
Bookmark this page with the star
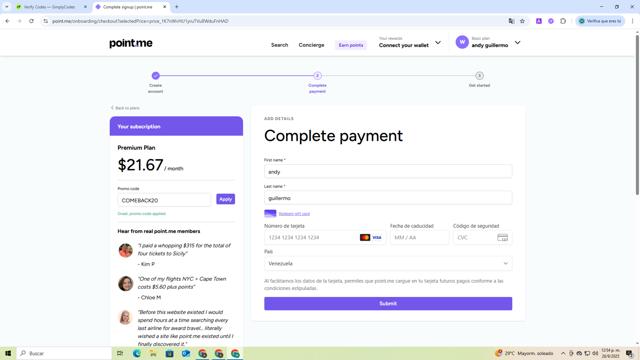[522, 21]
